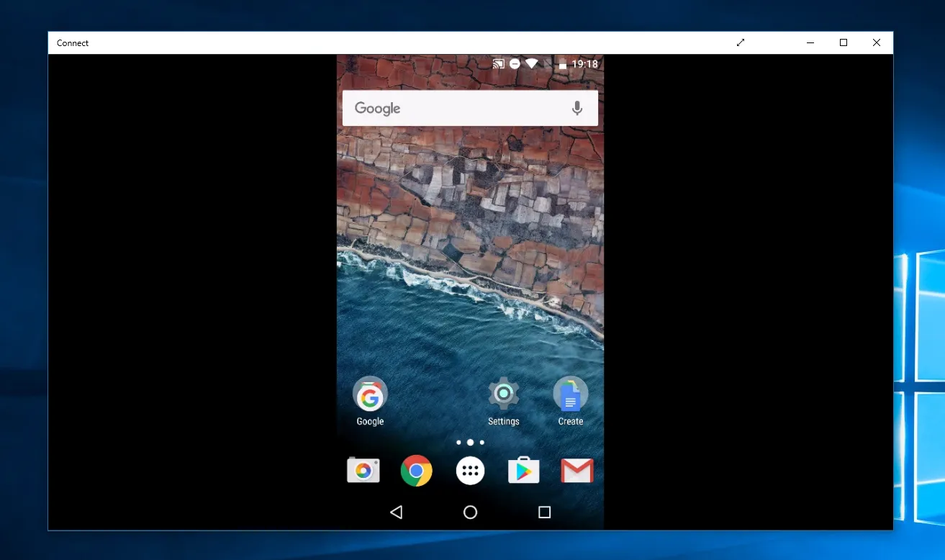This screenshot has width=945, height=560.
Task: Open the Google app icon
Action: (x=370, y=394)
